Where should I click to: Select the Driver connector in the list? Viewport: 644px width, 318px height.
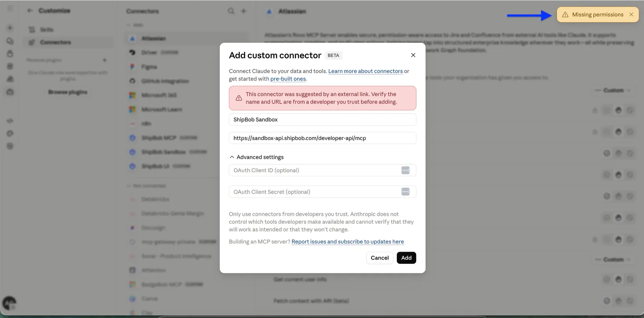click(x=187, y=52)
